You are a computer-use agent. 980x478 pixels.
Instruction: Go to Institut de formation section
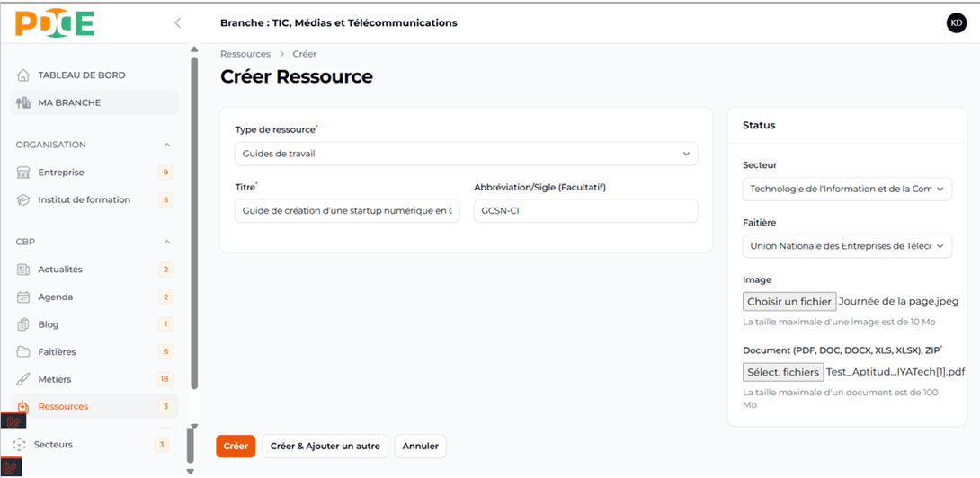tap(94, 200)
